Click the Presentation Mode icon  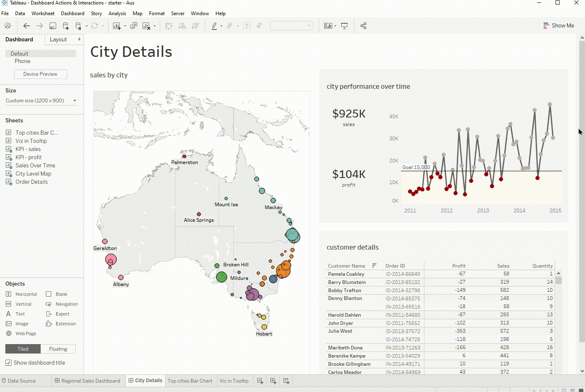345,26
